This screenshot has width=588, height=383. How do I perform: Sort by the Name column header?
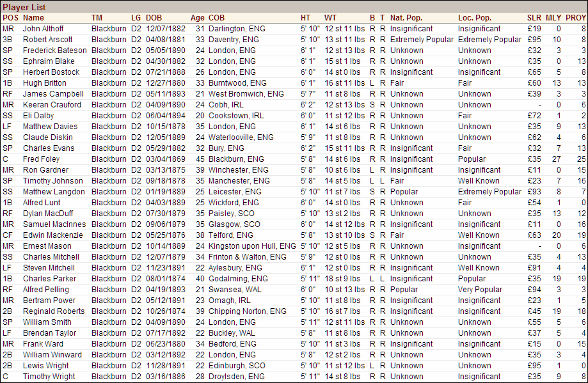pyautogui.click(x=33, y=18)
